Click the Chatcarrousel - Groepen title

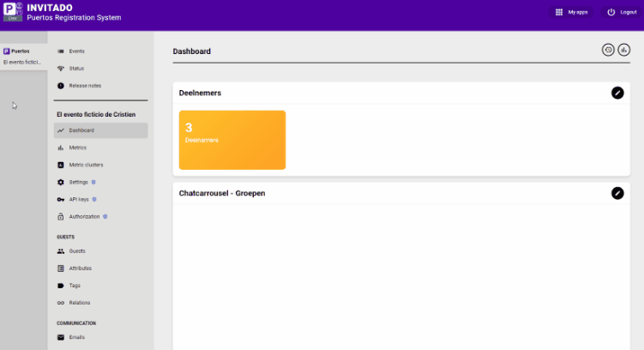[x=222, y=193]
